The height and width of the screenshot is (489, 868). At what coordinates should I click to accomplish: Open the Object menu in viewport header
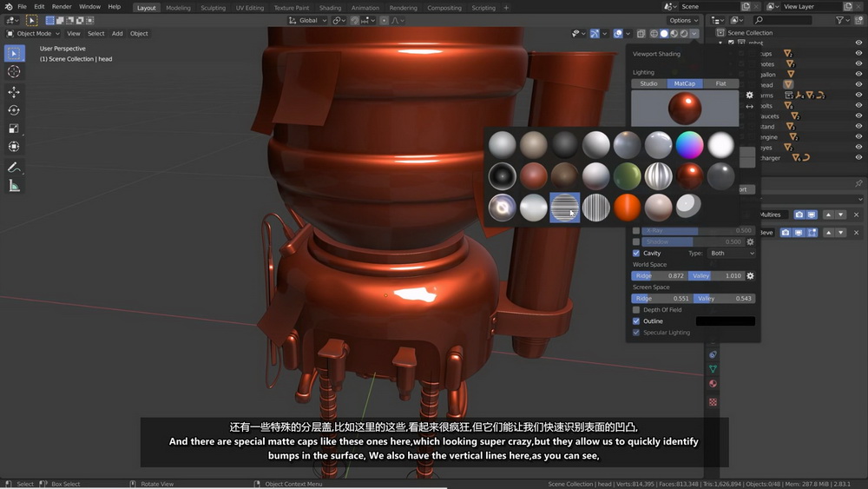(139, 34)
